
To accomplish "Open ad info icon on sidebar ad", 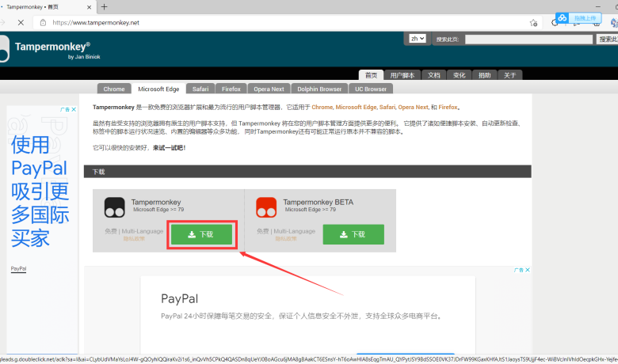I will pyautogui.click(x=65, y=109).
